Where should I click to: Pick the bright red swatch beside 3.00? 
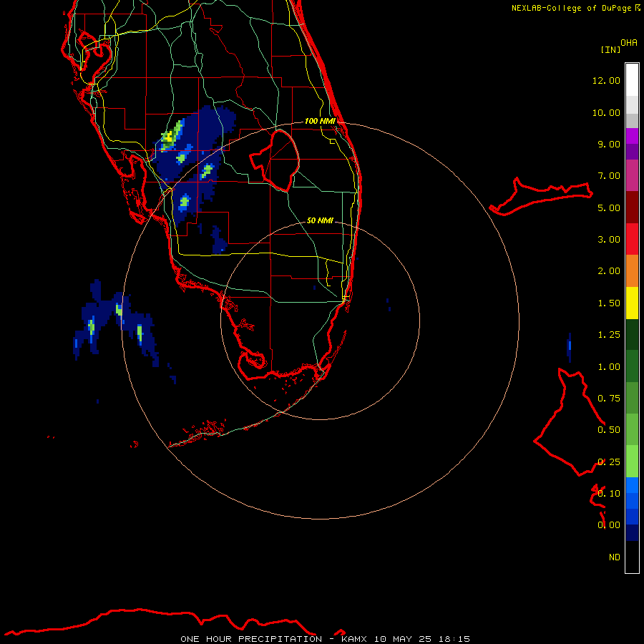click(x=632, y=239)
